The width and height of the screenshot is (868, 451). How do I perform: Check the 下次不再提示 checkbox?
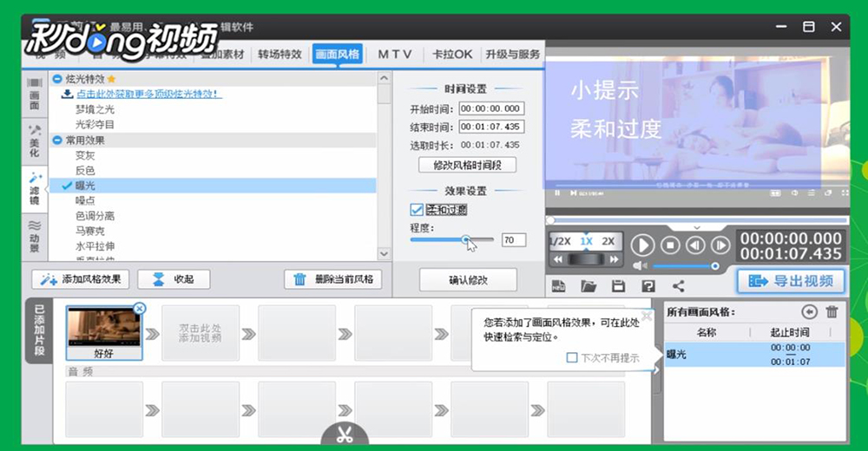pos(572,358)
